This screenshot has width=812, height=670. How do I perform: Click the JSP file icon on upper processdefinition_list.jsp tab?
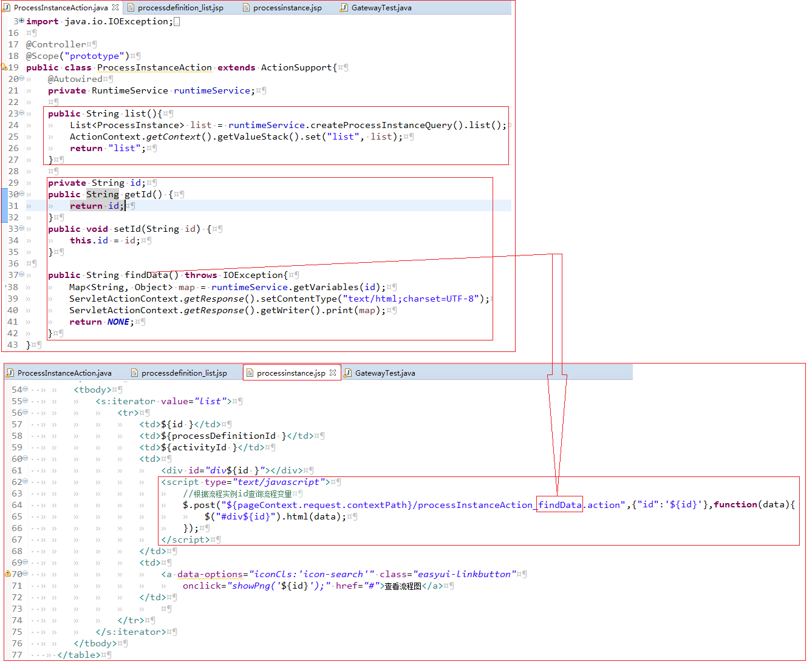(x=131, y=8)
